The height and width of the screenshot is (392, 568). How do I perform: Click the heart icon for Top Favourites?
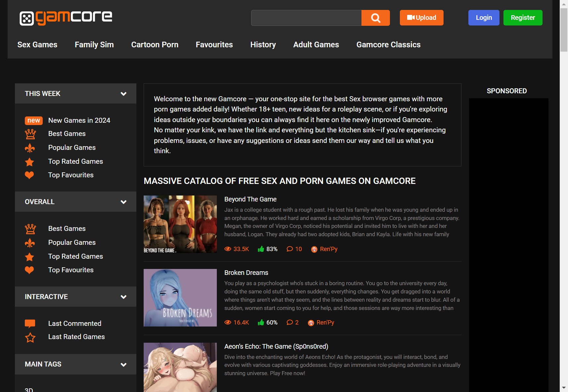tap(29, 175)
